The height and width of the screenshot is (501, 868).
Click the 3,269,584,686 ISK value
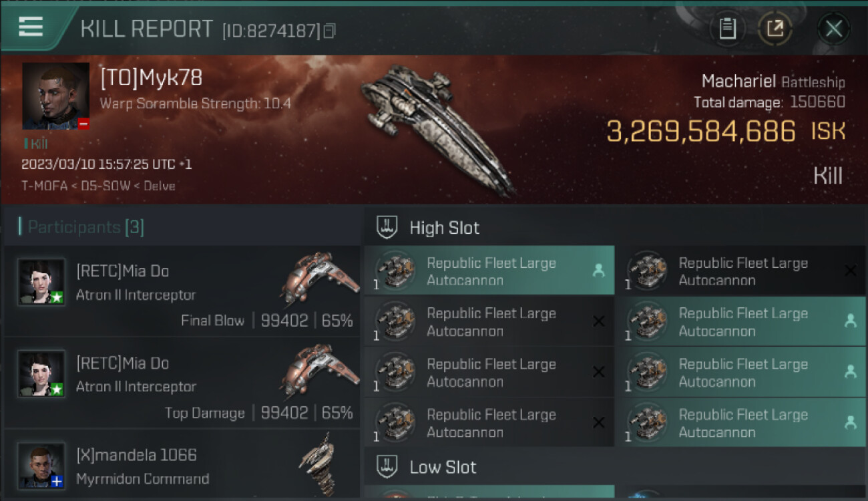701,132
